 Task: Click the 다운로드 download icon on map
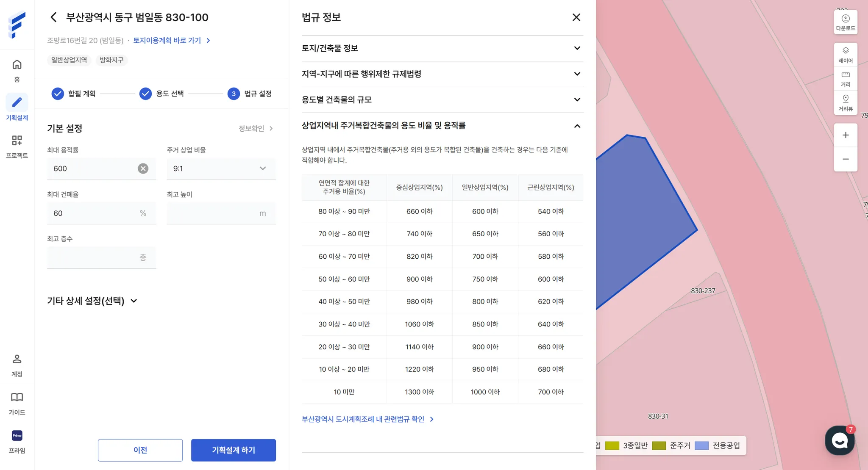point(845,19)
